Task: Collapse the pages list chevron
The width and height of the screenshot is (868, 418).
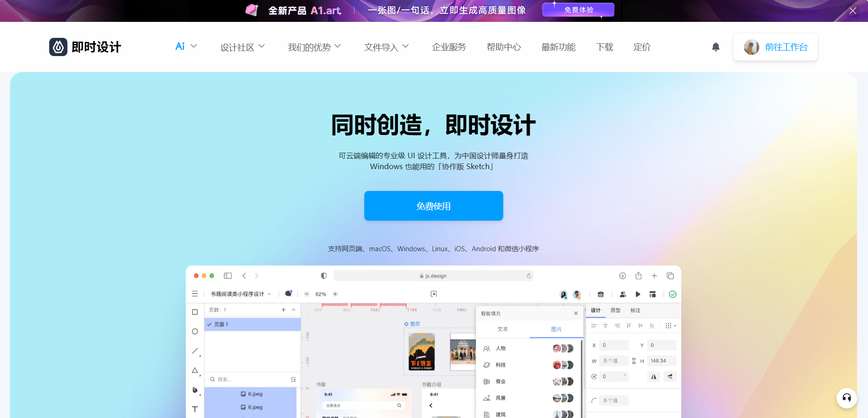Action: point(294,310)
